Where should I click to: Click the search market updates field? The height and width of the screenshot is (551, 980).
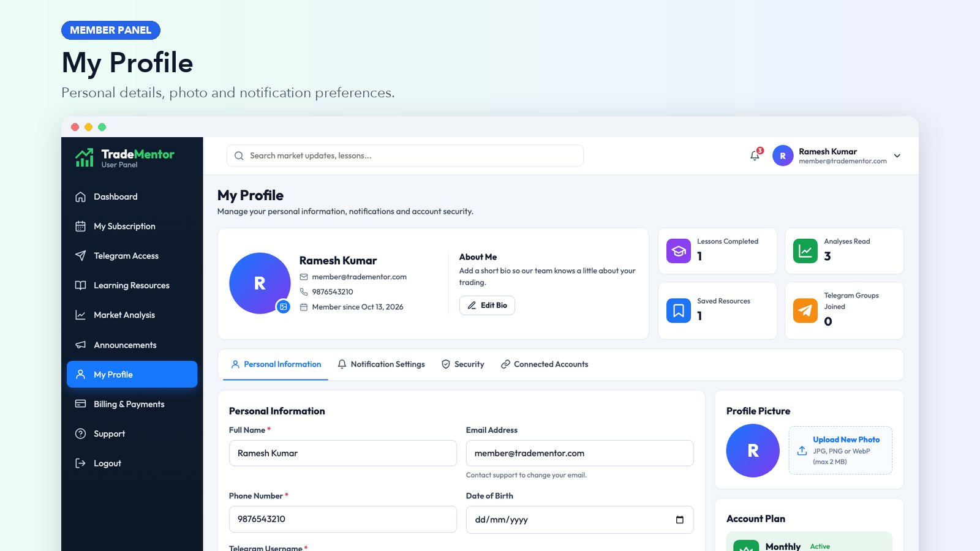pos(405,156)
